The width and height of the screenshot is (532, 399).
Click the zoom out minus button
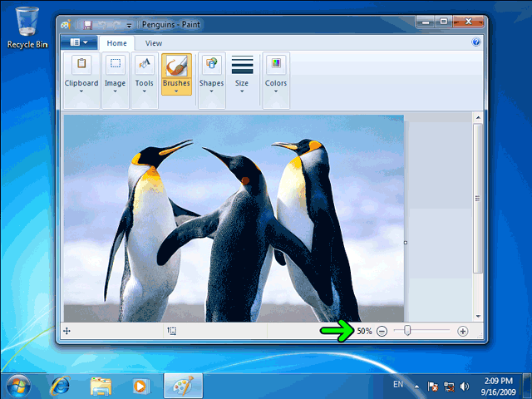click(382, 331)
